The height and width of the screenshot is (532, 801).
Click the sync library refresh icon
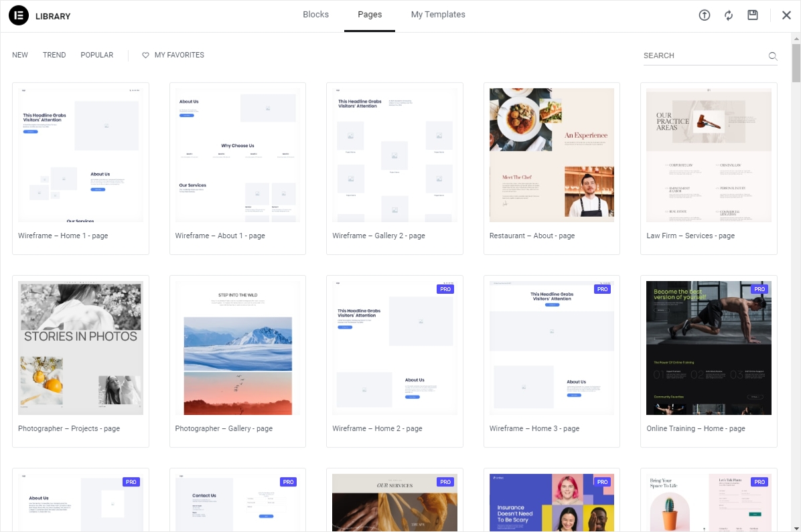pos(729,15)
